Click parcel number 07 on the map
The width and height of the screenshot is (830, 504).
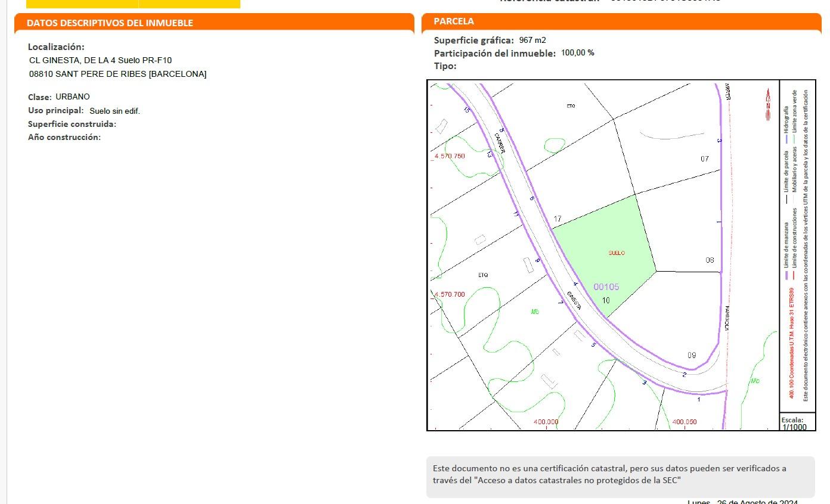pyautogui.click(x=705, y=159)
